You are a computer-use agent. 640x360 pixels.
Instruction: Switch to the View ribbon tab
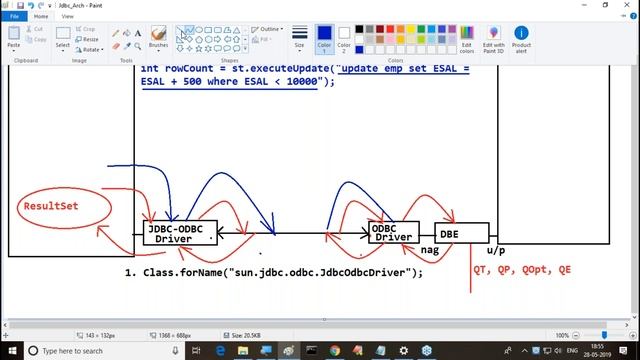67,16
